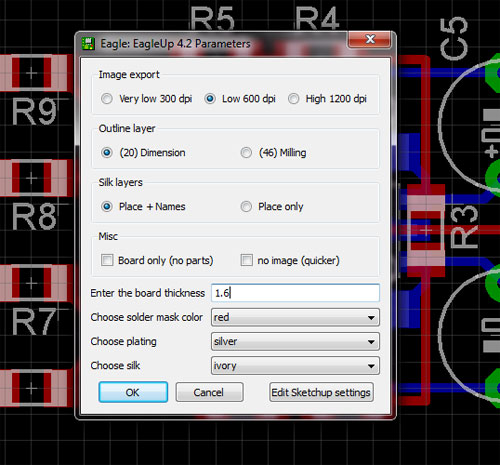Select (20) Dimension outline layer
The height and width of the screenshot is (465, 500).
pos(107,153)
